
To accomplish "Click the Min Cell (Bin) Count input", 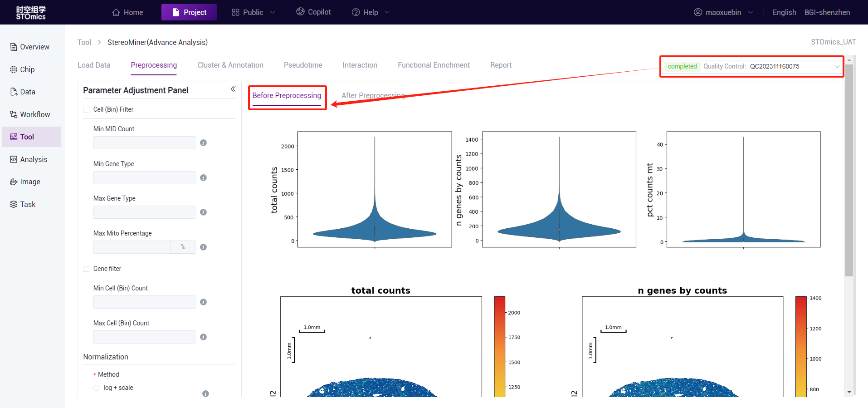I will click(x=144, y=302).
